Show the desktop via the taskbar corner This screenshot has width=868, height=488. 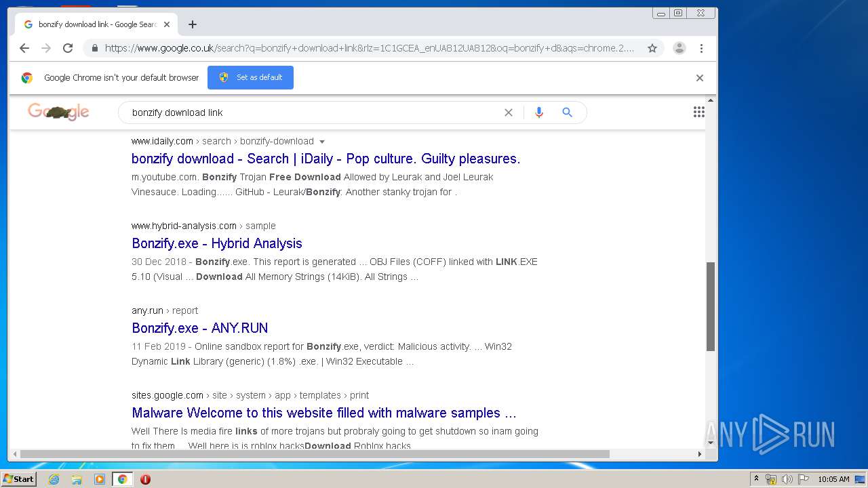(x=861, y=479)
